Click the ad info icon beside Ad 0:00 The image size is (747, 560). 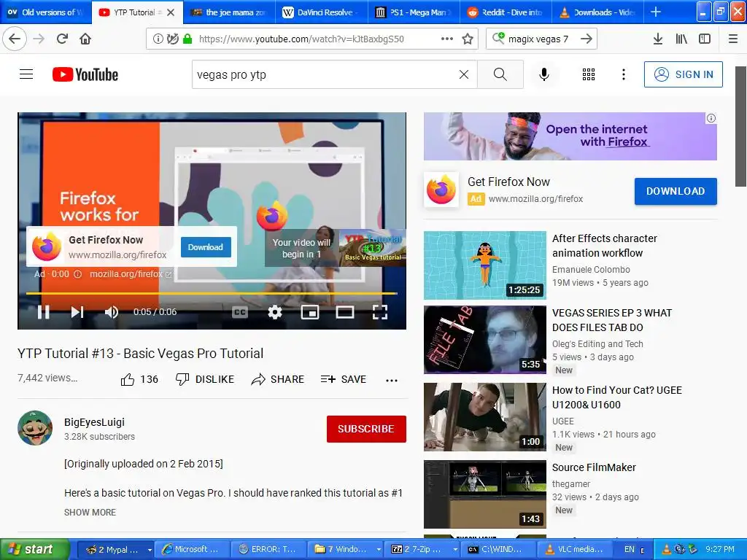pos(77,274)
